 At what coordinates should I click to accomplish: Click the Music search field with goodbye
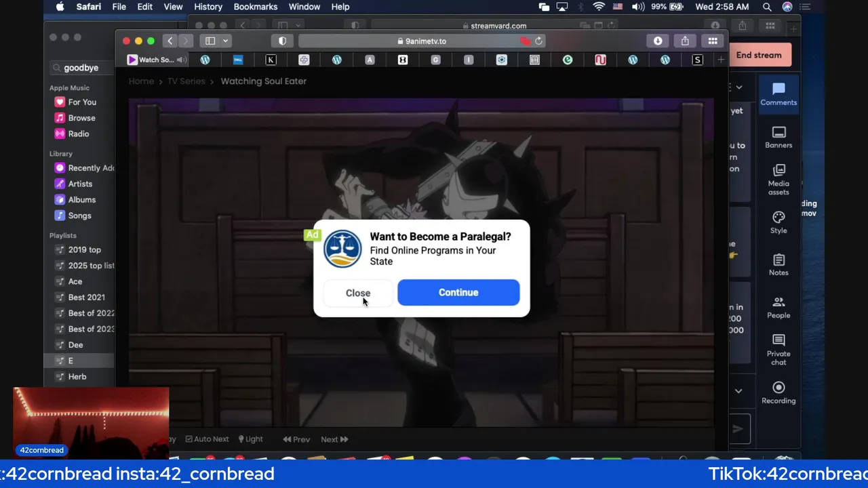[x=83, y=68]
